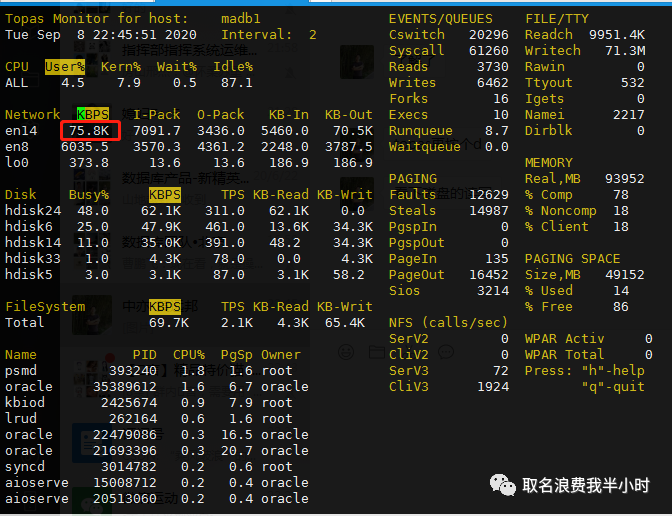Image resolution: width=672 pixels, height=516 pixels.
Task: Open chat '指挥部指挥系统运维...' in background WeChat
Action: 189,51
